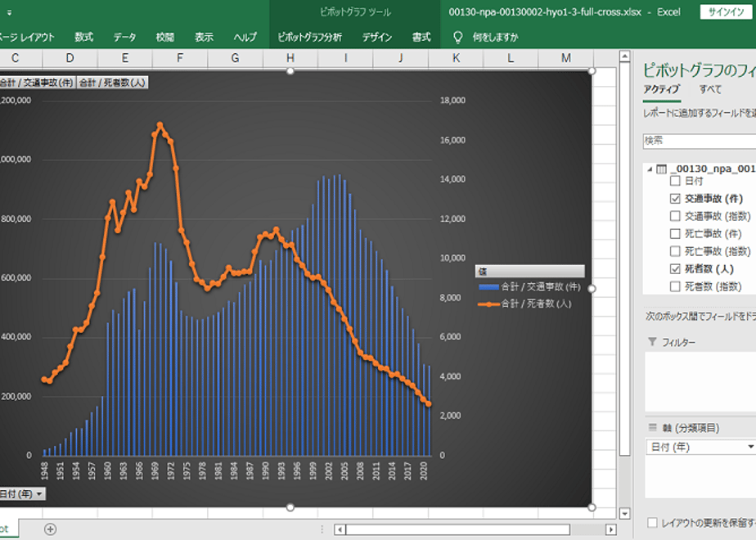Switch to the 校閲 tab
Screen dimensions: 756x540
point(165,37)
